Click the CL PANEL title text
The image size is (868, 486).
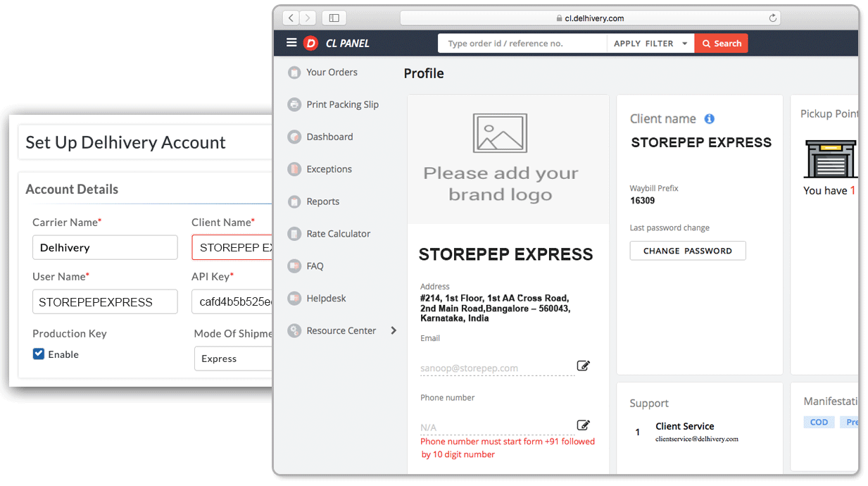pyautogui.click(x=347, y=44)
